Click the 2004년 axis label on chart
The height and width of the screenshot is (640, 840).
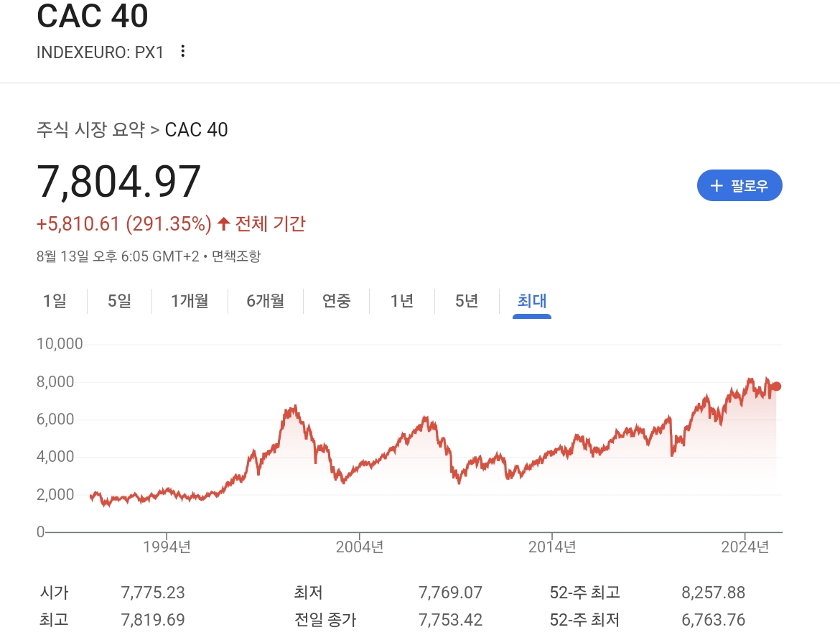360,547
